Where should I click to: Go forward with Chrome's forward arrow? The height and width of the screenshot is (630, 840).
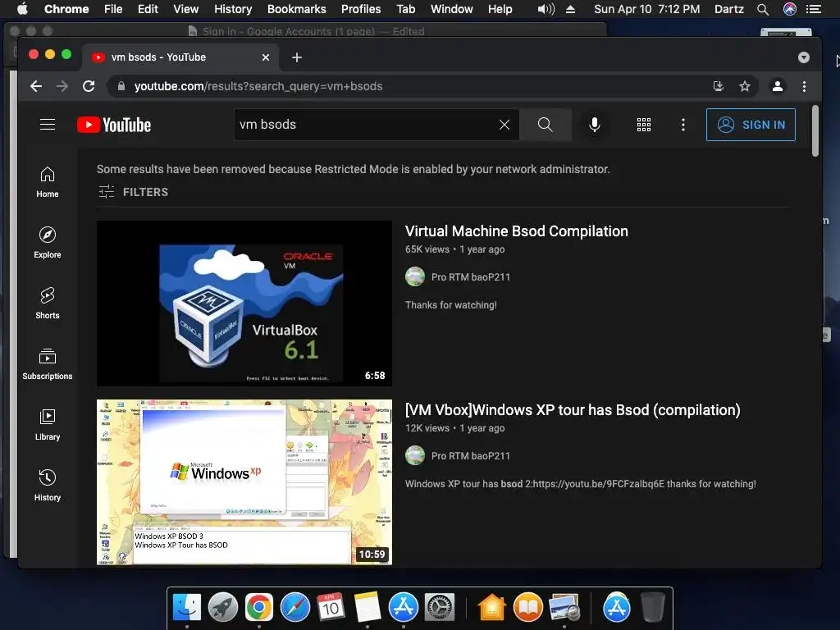tap(62, 86)
